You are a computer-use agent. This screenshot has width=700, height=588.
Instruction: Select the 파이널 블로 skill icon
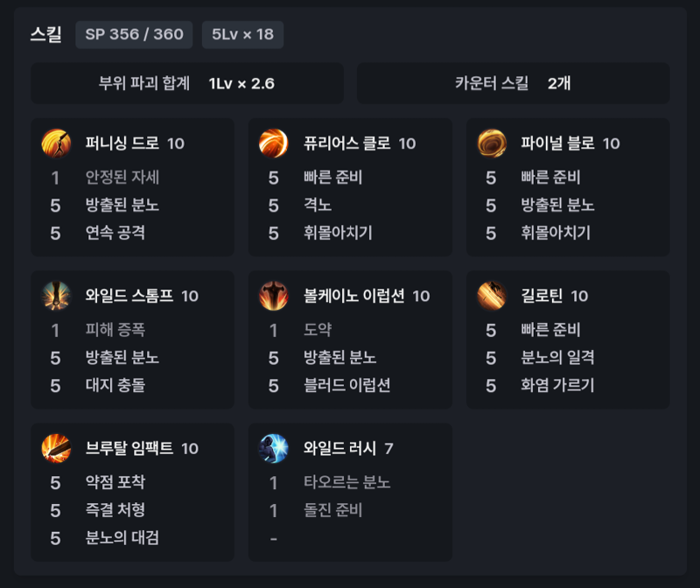[x=492, y=143]
